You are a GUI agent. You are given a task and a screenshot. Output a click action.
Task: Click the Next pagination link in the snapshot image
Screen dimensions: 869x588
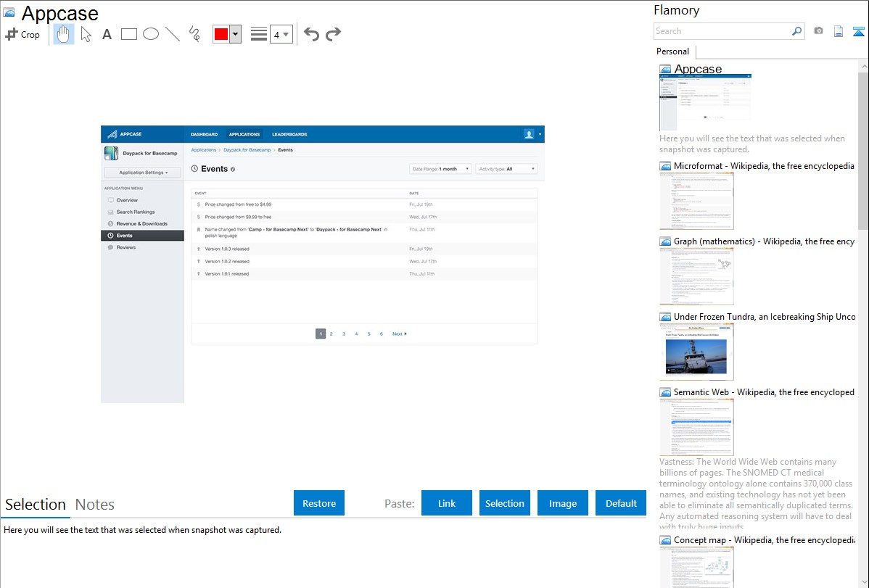(400, 334)
